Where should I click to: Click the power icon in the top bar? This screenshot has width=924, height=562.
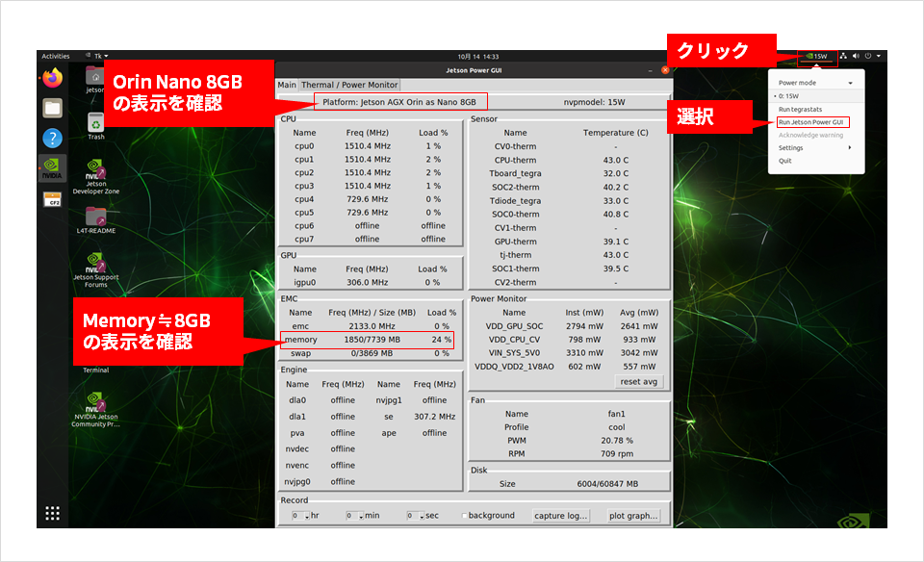867,56
